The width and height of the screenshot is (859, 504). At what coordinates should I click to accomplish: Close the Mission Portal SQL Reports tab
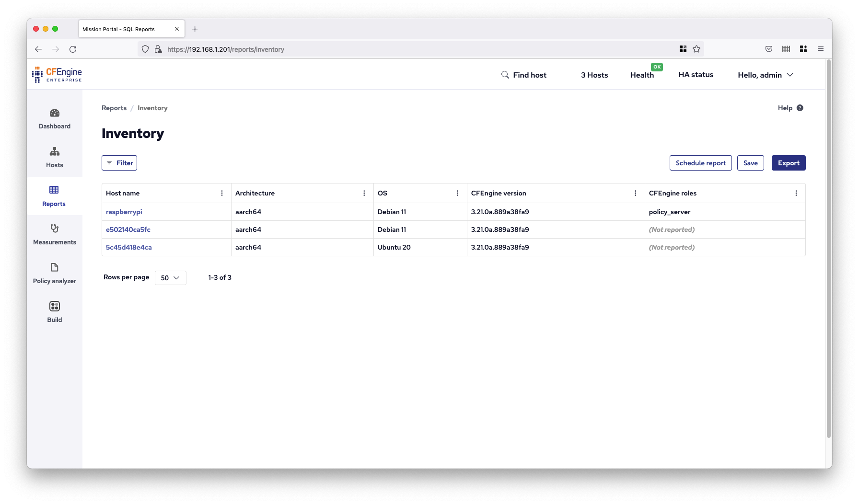tap(177, 29)
